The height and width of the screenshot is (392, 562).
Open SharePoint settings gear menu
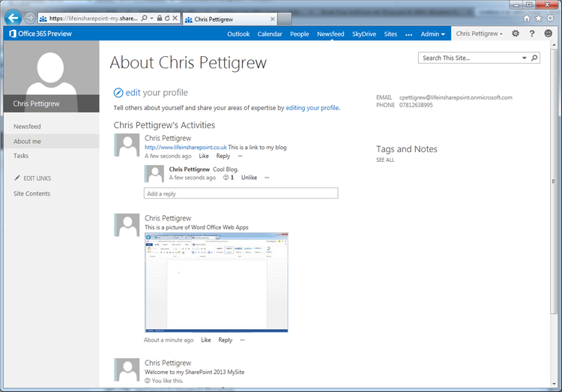[x=516, y=34]
